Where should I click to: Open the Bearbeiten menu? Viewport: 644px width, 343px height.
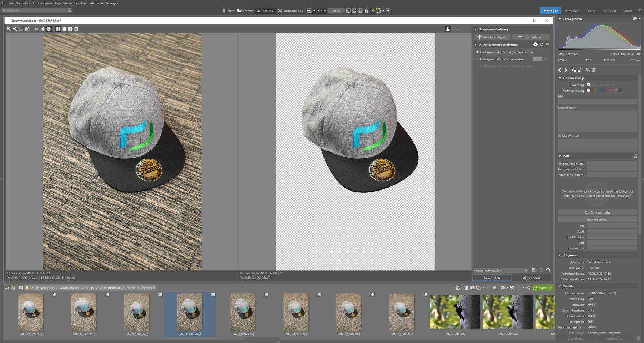[23, 3]
